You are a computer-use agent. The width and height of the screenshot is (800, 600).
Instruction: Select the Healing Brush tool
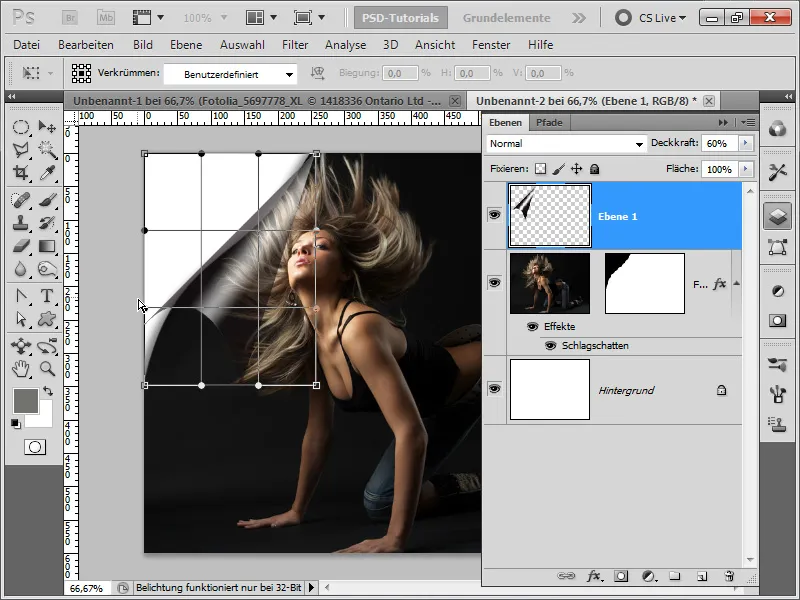(x=21, y=200)
